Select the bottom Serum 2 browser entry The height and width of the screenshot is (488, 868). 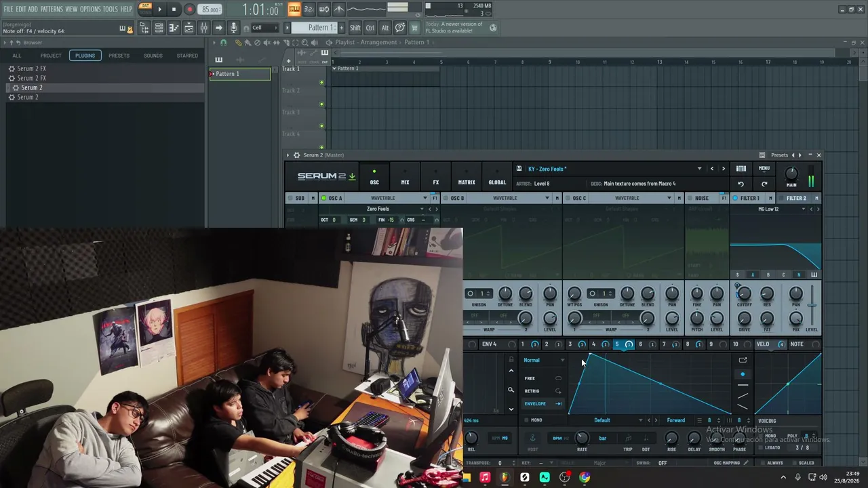(x=27, y=97)
